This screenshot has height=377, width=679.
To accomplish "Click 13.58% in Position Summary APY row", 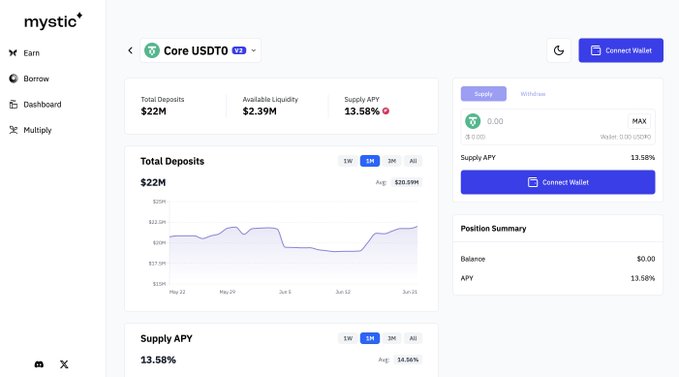I will click(643, 278).
